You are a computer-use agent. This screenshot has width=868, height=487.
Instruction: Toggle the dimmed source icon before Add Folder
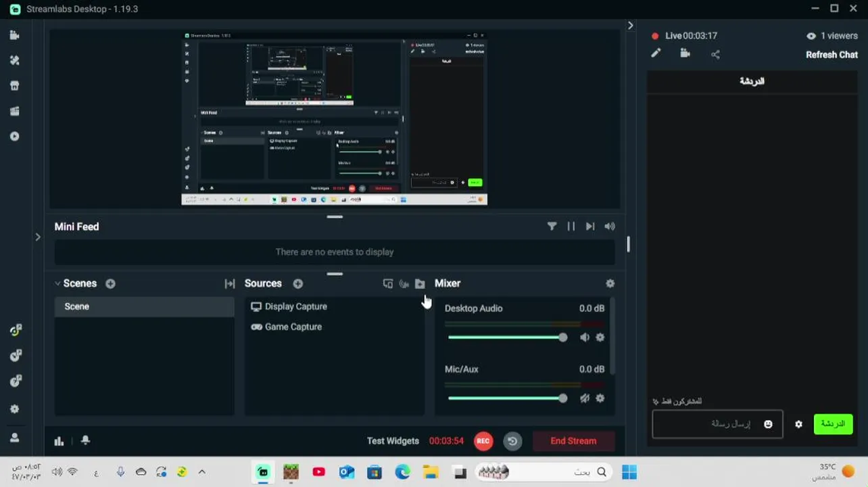click(404, 283)
